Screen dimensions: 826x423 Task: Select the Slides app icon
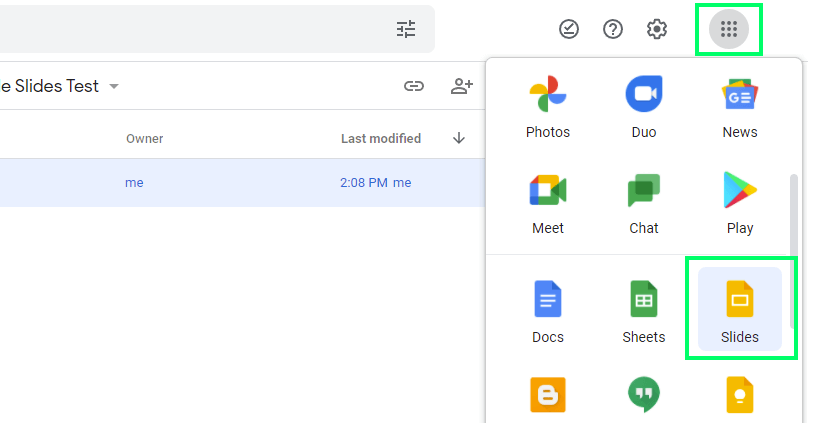pyautogui.click(x=739, y=310)
